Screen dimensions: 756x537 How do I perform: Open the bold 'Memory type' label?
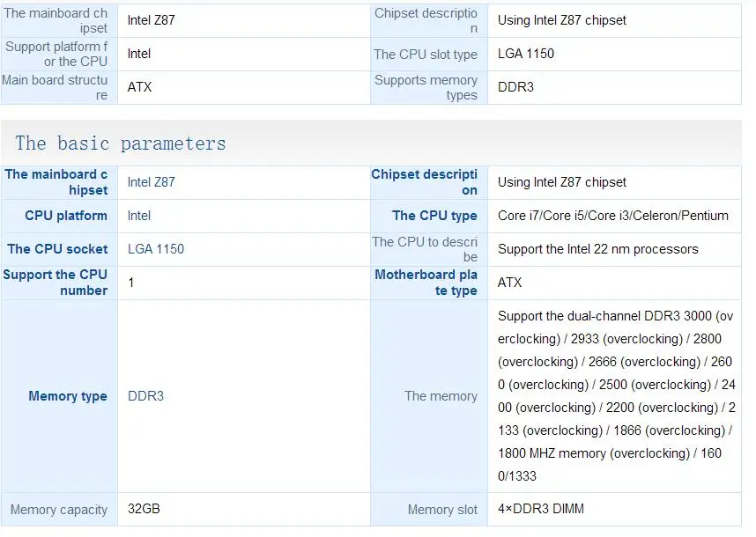coord(68,396)
